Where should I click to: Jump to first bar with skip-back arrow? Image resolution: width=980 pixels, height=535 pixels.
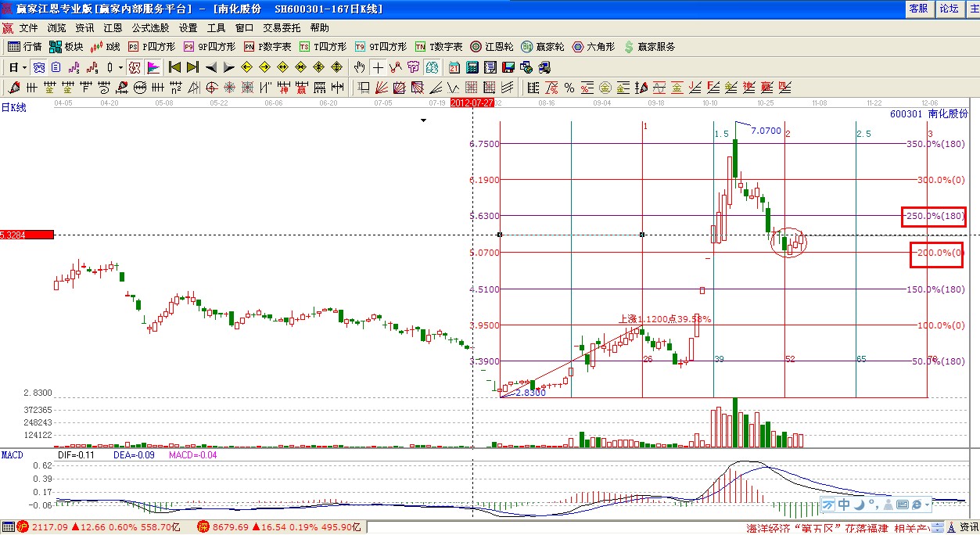[x=174, y=67]
